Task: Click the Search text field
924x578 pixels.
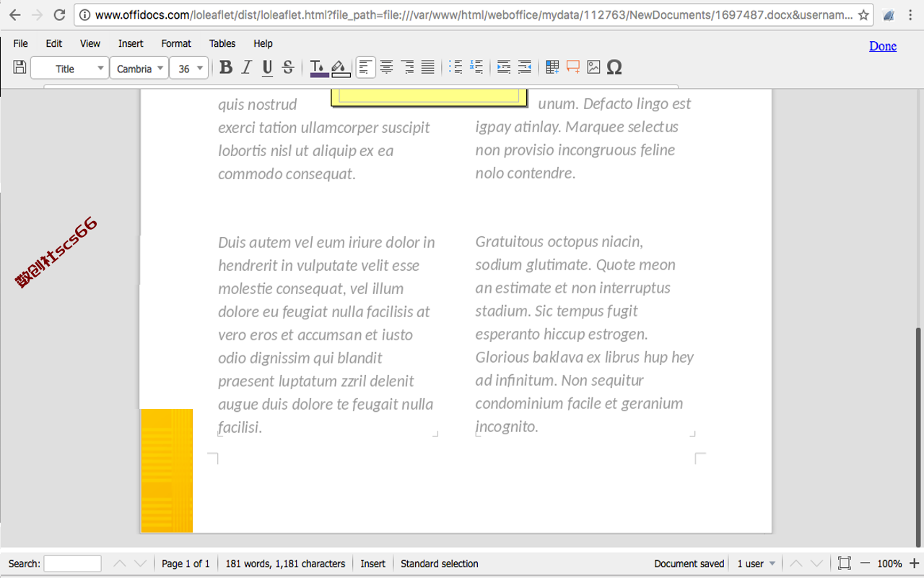Action: click(x=72, y=564)
